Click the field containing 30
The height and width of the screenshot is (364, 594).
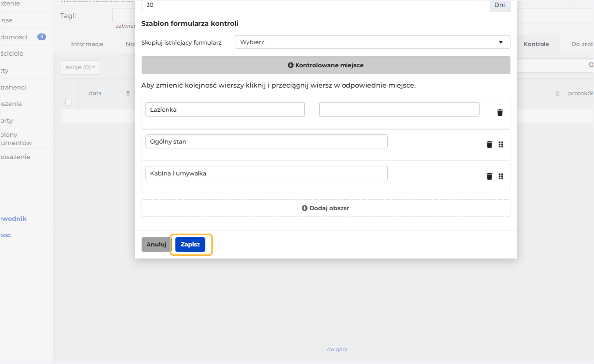point(315,5)
